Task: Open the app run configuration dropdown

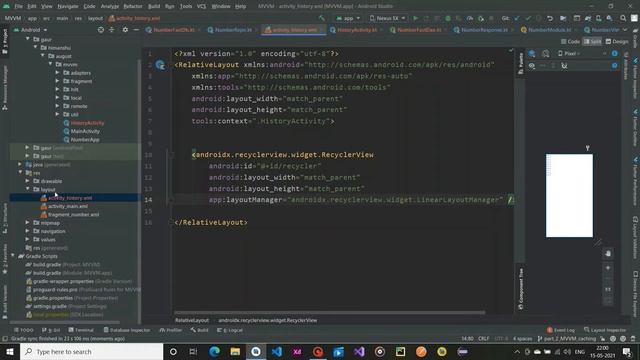Action: [348, 18]
